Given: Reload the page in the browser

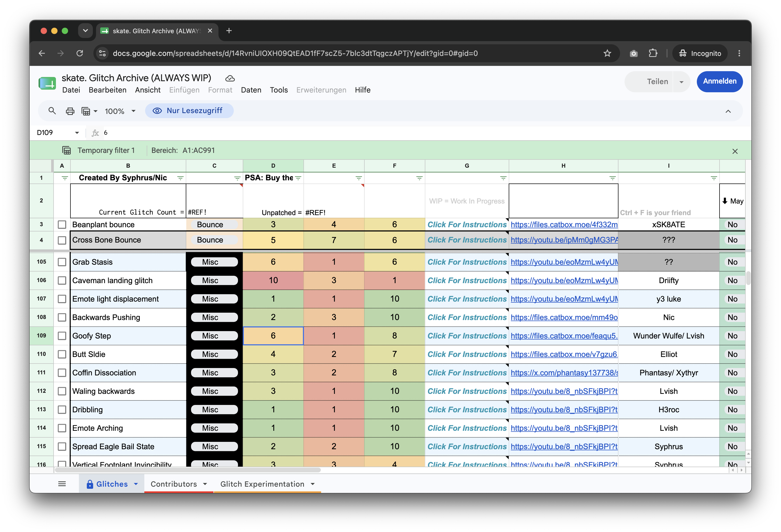Looking at the screenshot, I should point(80,53).
